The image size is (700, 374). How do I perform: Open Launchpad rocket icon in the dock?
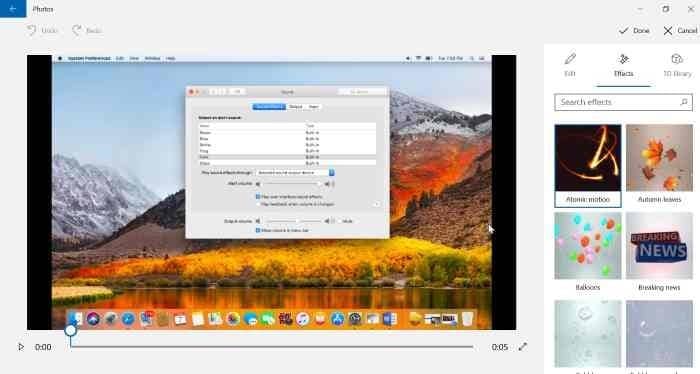point(110,319)
